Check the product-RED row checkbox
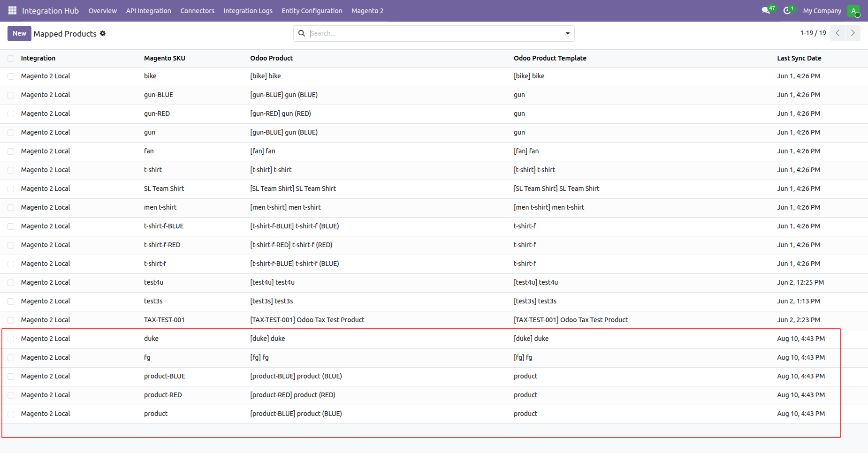Screen dimensions: 868x453 (11, 395)
